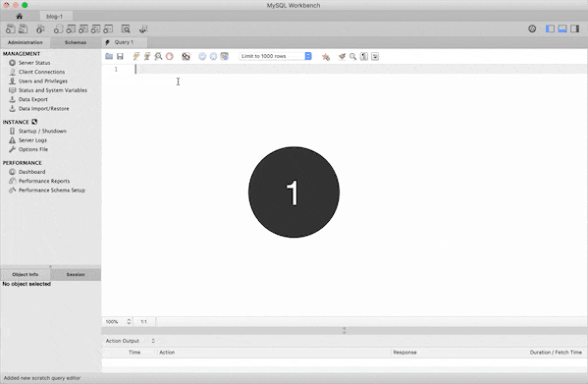Open the settings gear icon at the top right
The width and height of the screenshot is (588, 384).
tap(532, 28)
